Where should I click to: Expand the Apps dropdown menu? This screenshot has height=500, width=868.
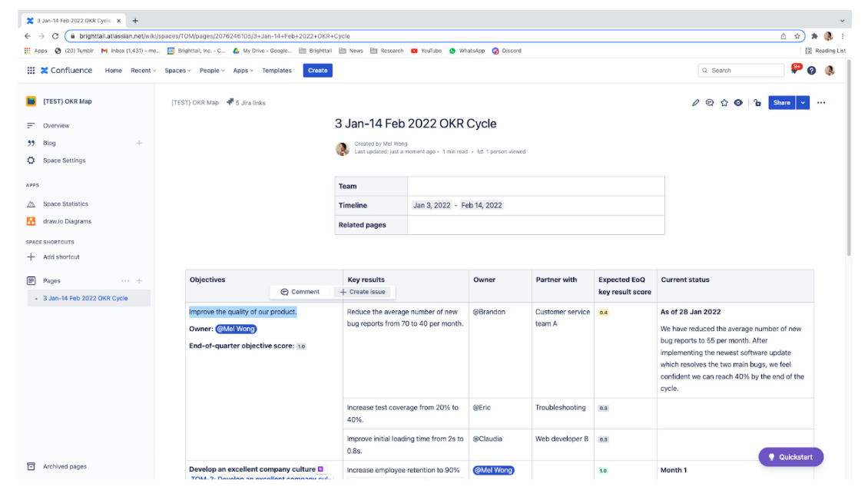(x=243, y=71)
